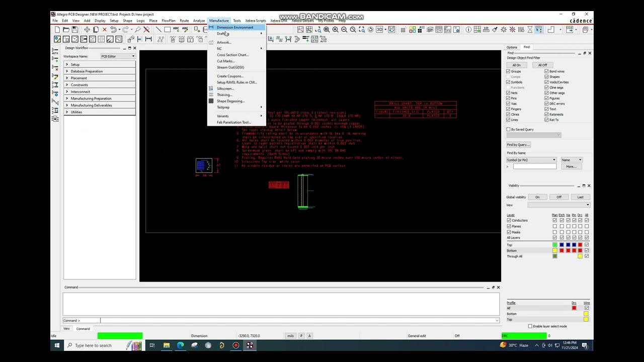Click the AUTO icon in left vertical toolbar
The image size is (644, 362).
pyautogui.click(x=54, y=52)
